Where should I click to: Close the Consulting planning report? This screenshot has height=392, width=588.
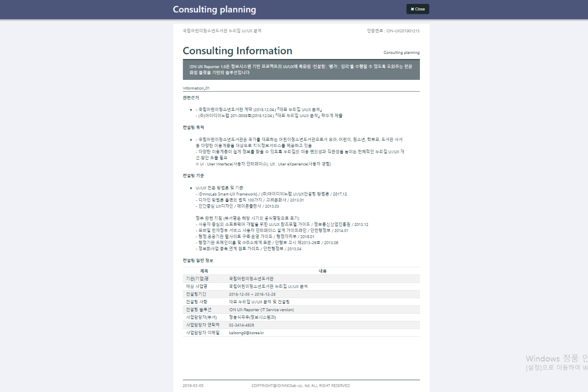[417, 9]
